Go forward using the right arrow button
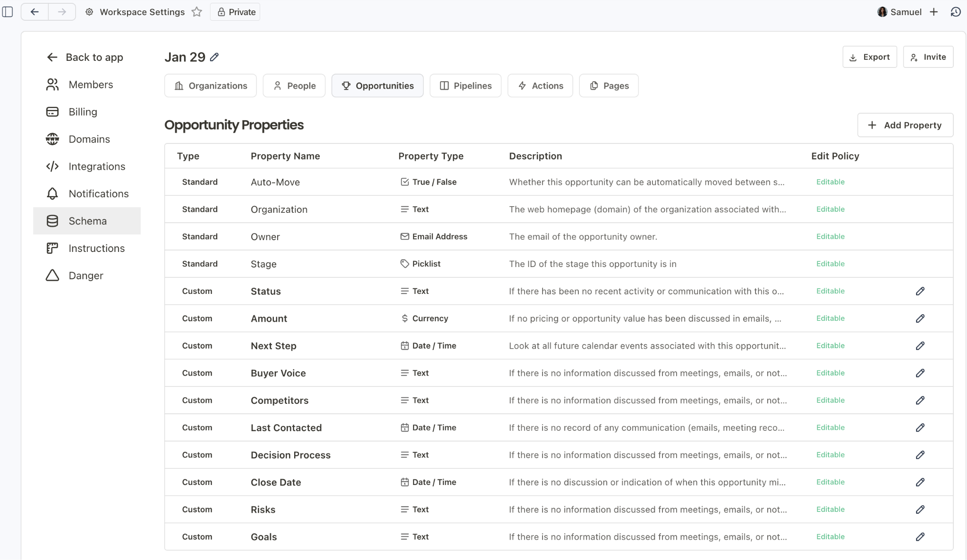This screenshot has width=967, height=560. click(62, 12)
